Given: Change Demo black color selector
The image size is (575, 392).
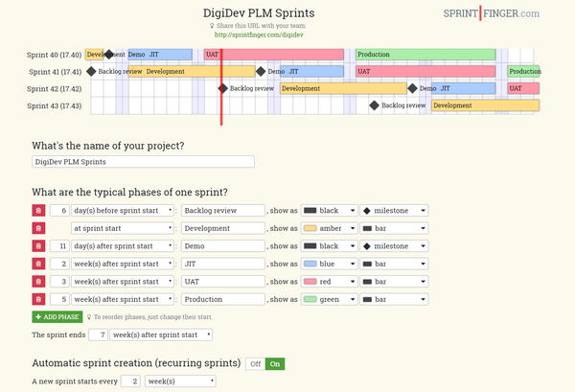Looking at the screenshot, I should [x=330, y=246].
